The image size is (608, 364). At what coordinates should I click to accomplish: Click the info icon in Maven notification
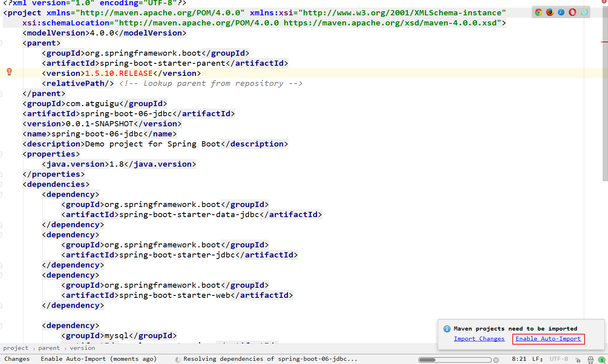click(x=447, y=329)
